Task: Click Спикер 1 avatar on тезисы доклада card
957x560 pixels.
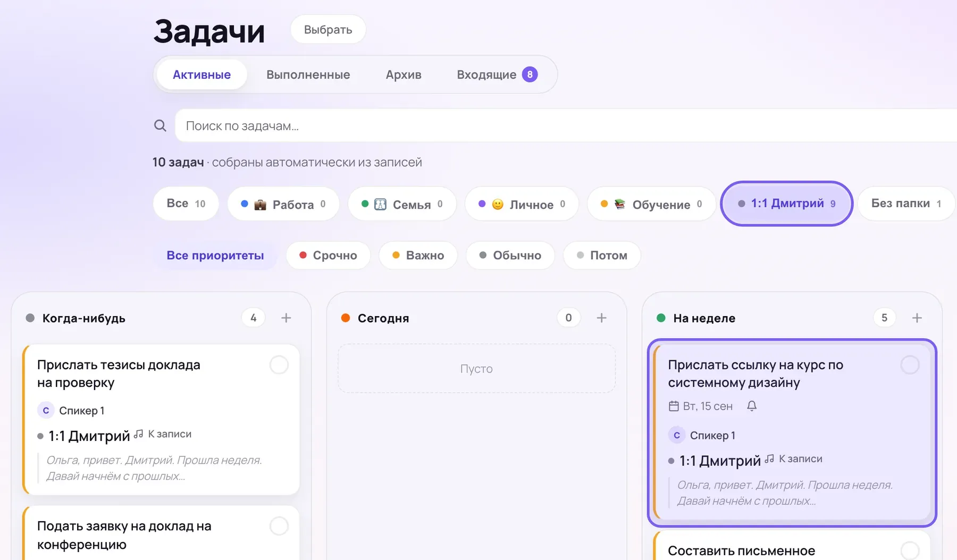Action: 46,410
